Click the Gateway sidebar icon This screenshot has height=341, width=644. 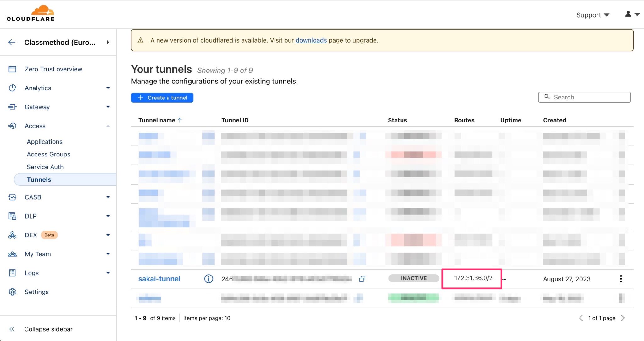(x=12, y=107)
